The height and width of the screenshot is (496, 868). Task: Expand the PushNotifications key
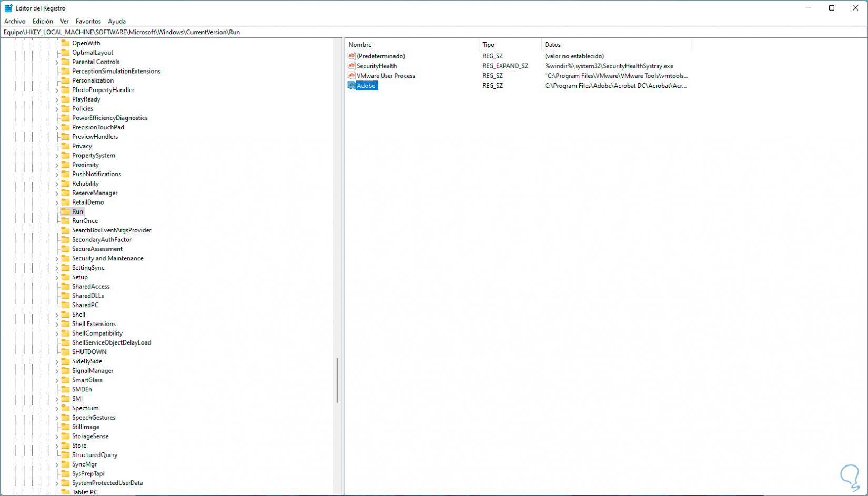tap(57, 174)
